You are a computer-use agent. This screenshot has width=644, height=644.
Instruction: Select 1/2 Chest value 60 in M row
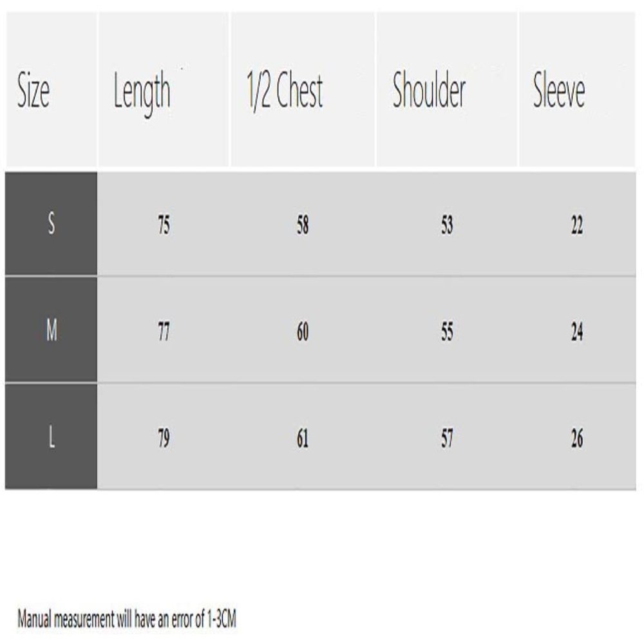303,333
